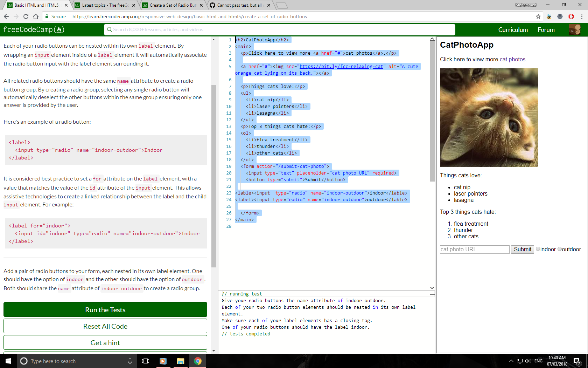Click the browser back arrow
The width and height of the screenshot is (588, 368).
(6, 16)
